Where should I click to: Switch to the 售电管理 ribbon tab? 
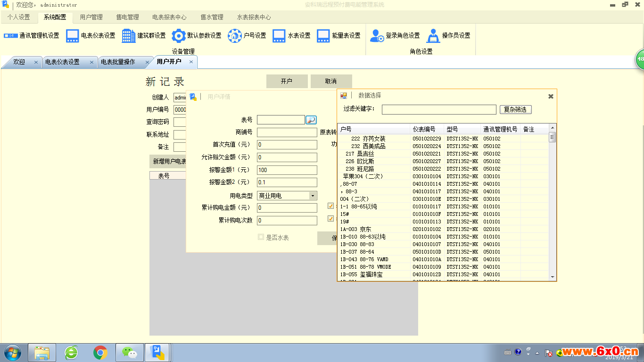(x=128, y=17)
